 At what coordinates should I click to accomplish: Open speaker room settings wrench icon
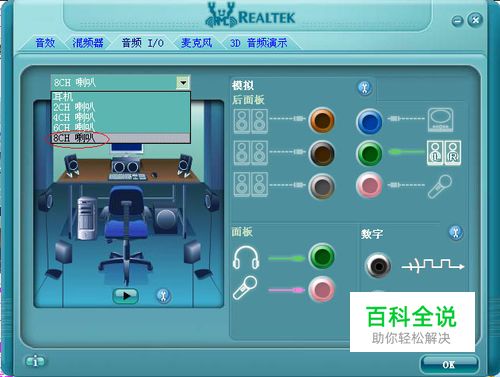pyautogui.click(x=163, y=296)
